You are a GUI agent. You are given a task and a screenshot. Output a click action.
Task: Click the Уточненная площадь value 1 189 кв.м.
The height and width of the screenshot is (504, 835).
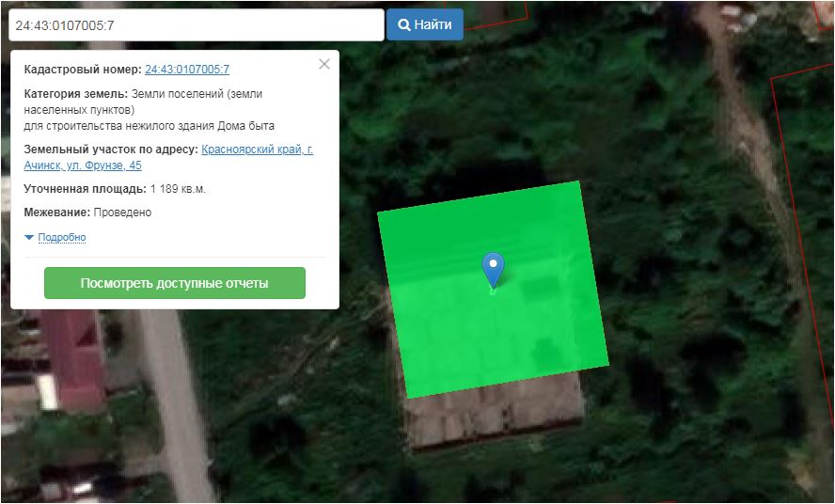[178, 189]
